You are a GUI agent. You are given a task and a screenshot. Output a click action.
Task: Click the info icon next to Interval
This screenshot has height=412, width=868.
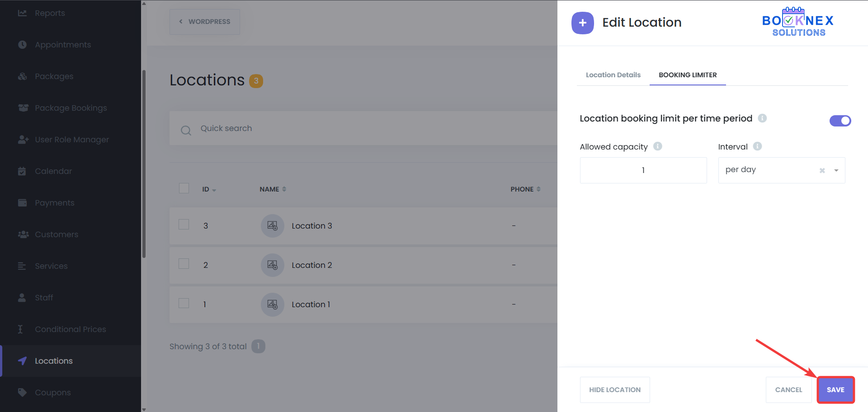point(758,146)
